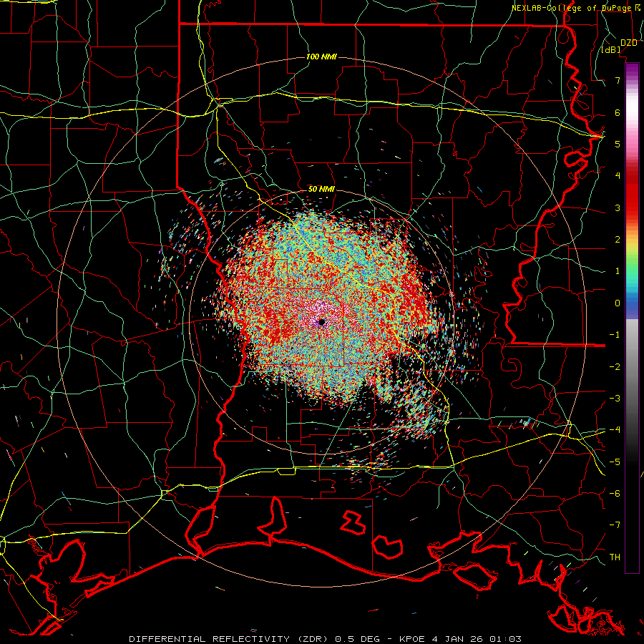Click the "0.5 DEG" elevation text
The image size is (644, 644).
[357, 639]
